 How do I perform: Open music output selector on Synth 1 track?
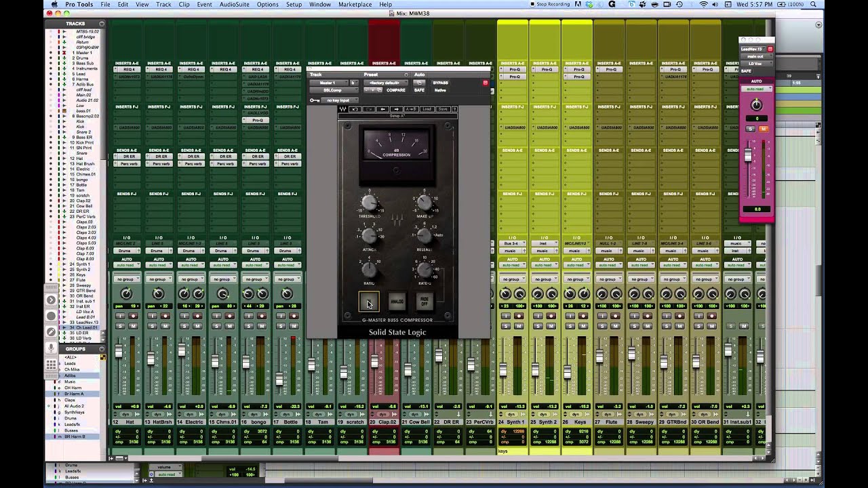[x=513, y=251]
